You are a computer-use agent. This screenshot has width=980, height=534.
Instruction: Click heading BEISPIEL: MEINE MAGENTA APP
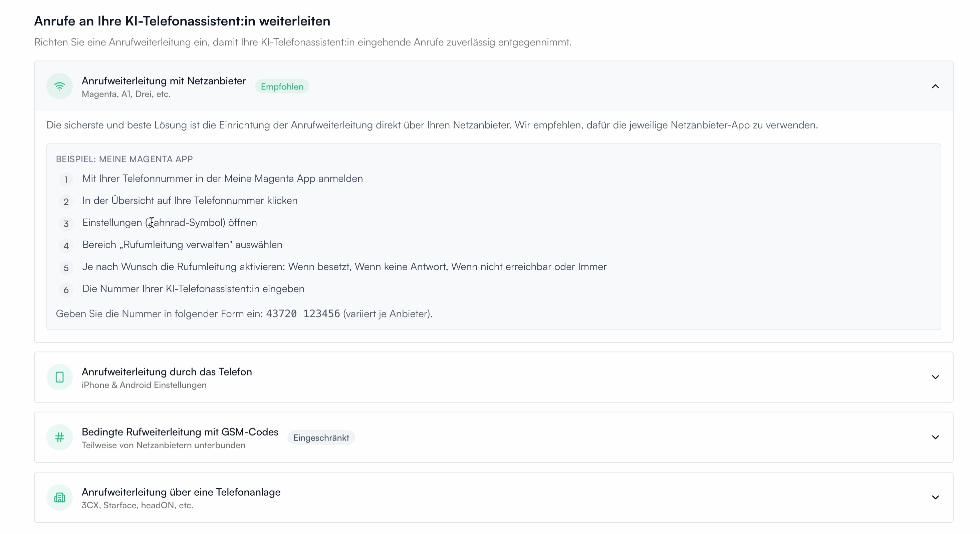point(125,159)
